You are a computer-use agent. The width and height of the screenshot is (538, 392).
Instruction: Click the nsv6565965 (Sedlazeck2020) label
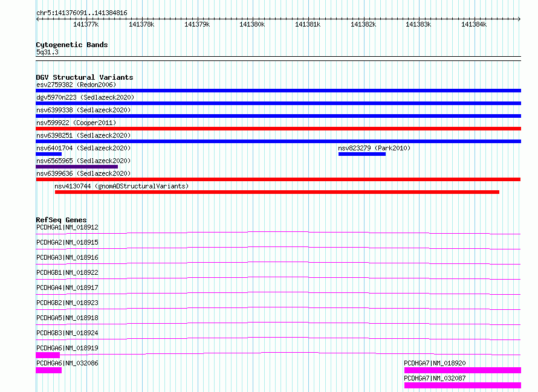coord(83,161)
